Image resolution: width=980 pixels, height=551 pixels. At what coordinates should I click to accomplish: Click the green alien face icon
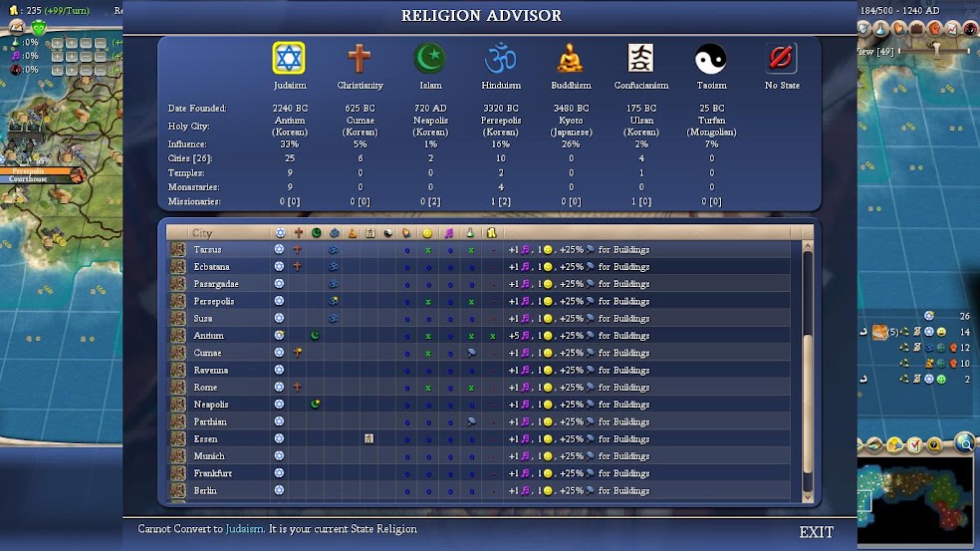click(x=39, y=28)
